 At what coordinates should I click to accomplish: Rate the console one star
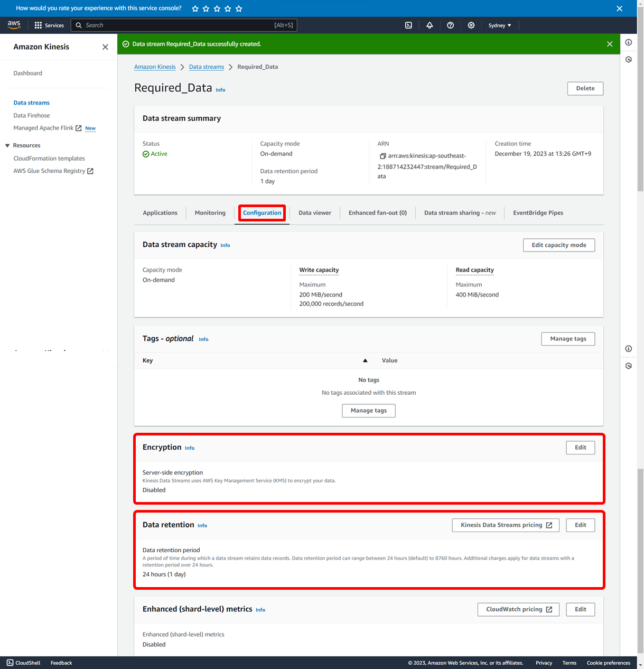(x=195, y=8)
